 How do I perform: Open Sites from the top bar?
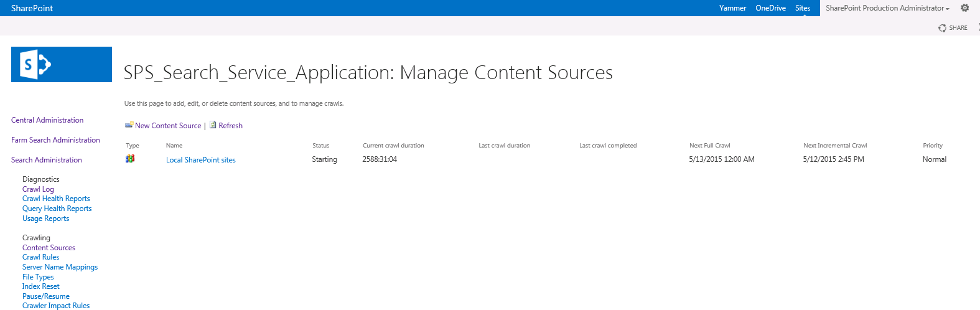tap(803, 8)
